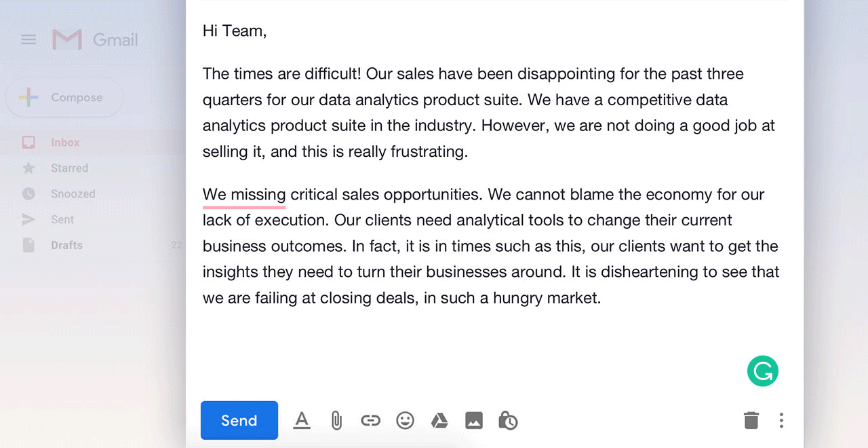
Task: Insert a photo into email
Action: pyautogui.click(x=474, y=421)
